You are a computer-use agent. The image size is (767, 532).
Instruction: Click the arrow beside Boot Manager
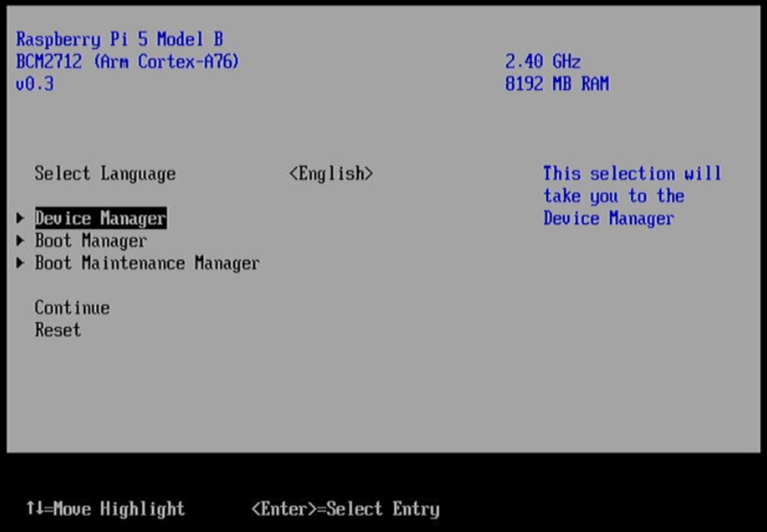[x=20, y=241]
